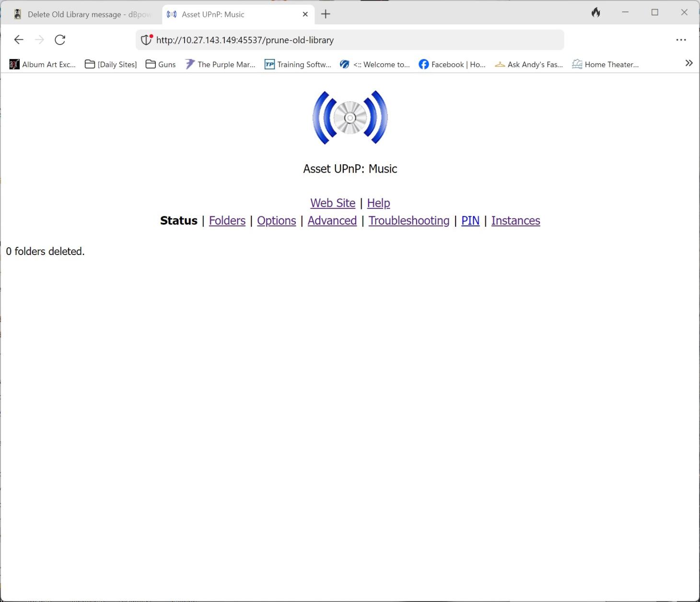Viewport: 700px width, 602px height.
Task: Open the Advanced settings link
Action: [332, 220]
